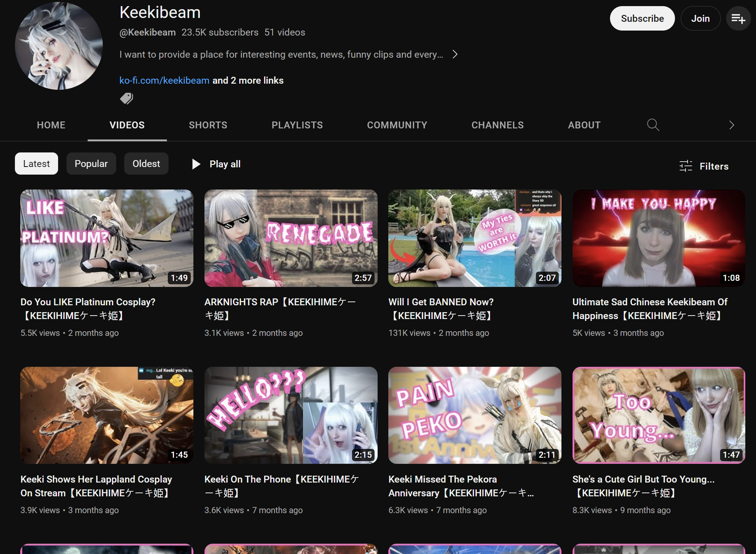The height and width of the screenshot is (554, 756).
Task: Open the Lappland cosplay stream thumbnail
Action: click(x=107, y=415)
